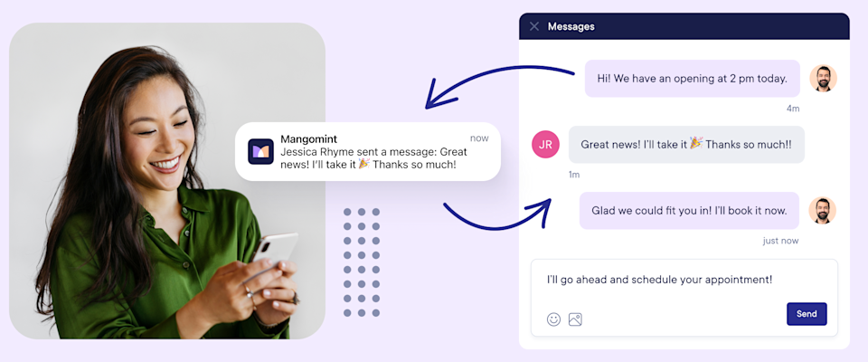Click the staff avatar beside the 'Glad we could fit you in' message
Image resolution: width=868 pixels, height=362 pixels.
pyautogui.click(x=823, y=211)
